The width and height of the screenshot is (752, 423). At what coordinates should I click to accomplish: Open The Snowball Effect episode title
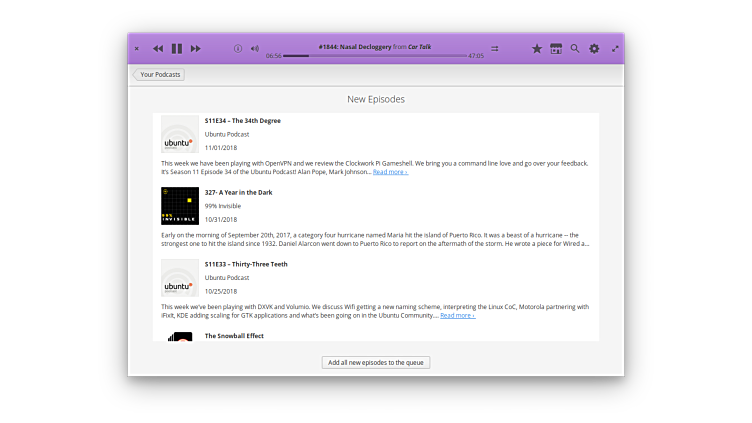[234, 336]
